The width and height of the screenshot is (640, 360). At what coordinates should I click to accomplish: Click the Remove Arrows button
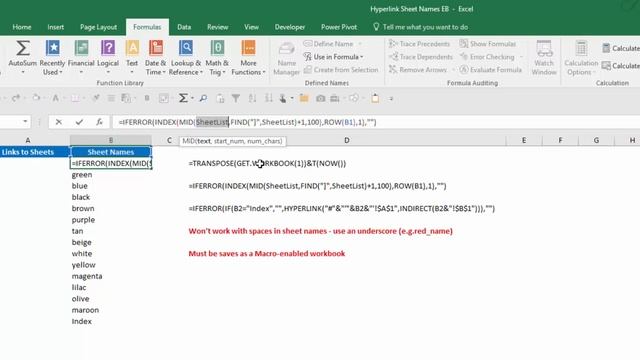pyautogui.click(x=418, y=70)
